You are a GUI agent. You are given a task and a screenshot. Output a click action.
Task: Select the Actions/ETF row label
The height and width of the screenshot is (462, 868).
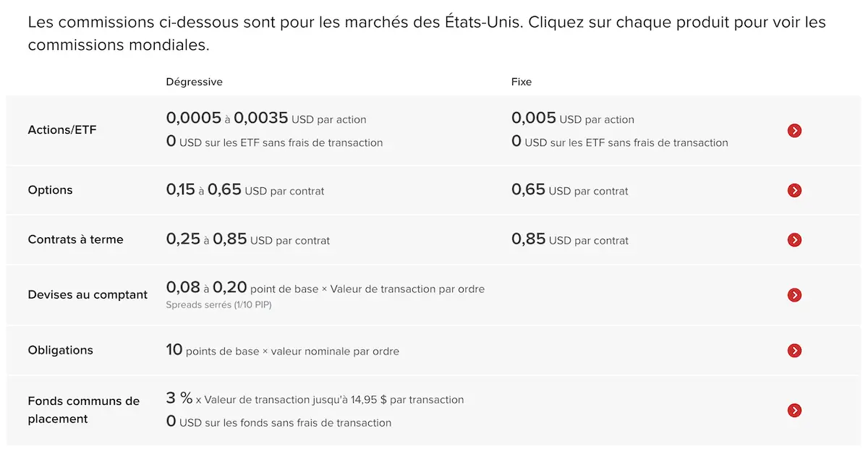coord(62,130)
